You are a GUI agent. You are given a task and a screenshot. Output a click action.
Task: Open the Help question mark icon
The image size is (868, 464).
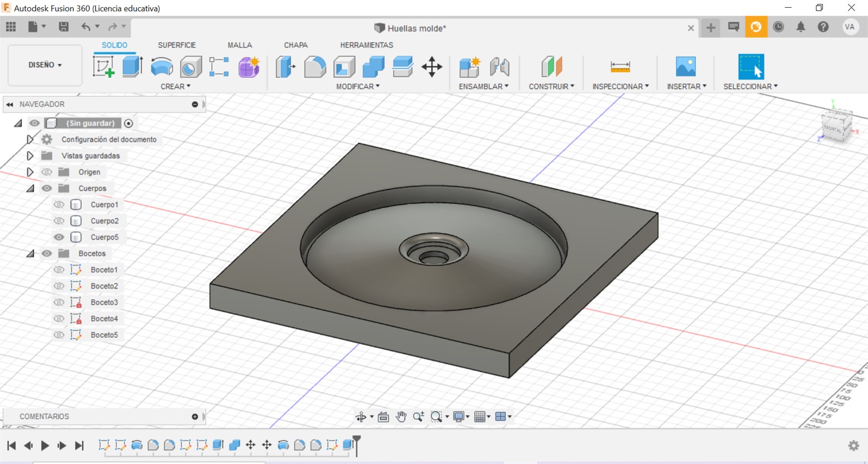(823, 27)
